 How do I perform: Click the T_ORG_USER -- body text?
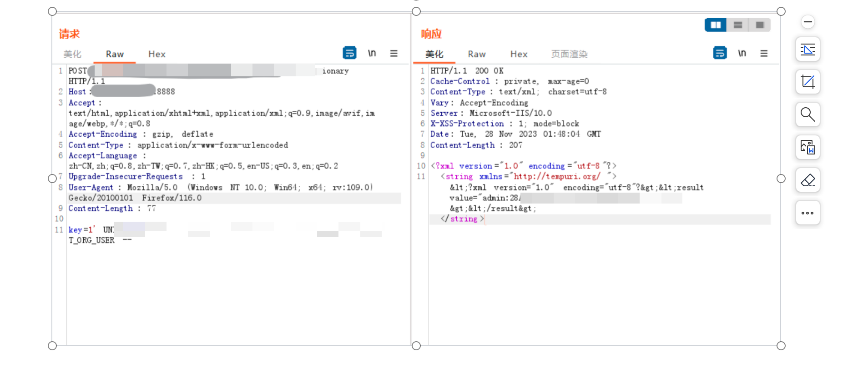pyautogui.click(x=100, y=240)
